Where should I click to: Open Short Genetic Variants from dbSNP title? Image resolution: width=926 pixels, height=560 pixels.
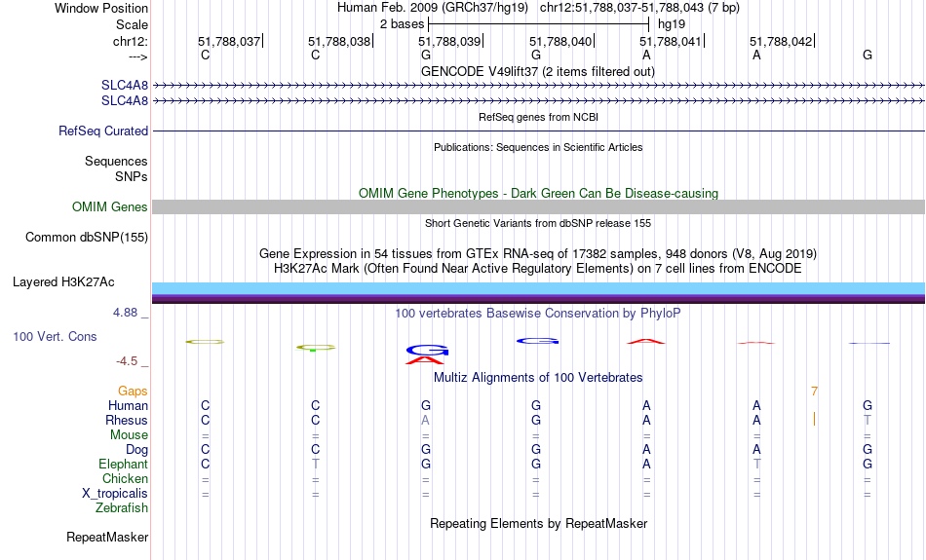tap(538, 223)
